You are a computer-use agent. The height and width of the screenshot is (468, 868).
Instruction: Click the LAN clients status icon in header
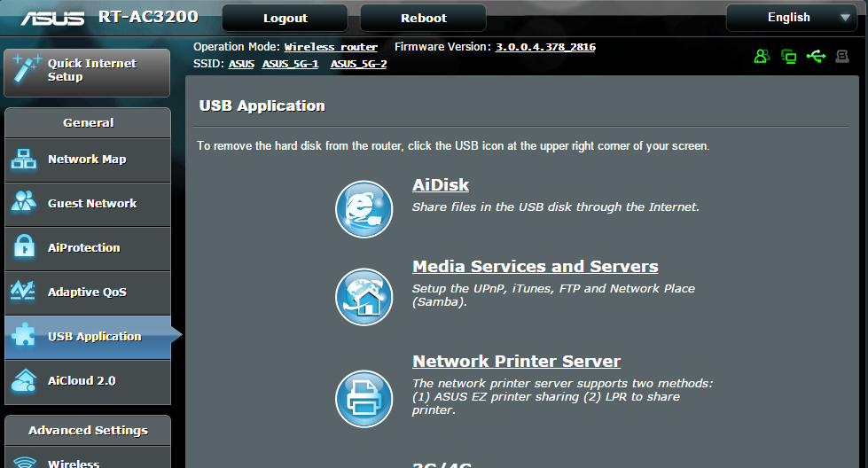[x=789, y=56]
